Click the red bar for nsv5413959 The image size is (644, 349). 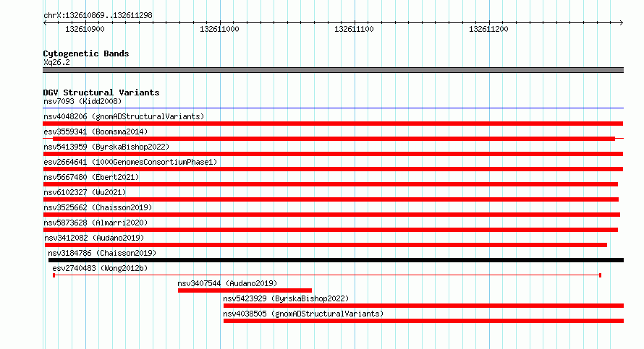(333, 154)
